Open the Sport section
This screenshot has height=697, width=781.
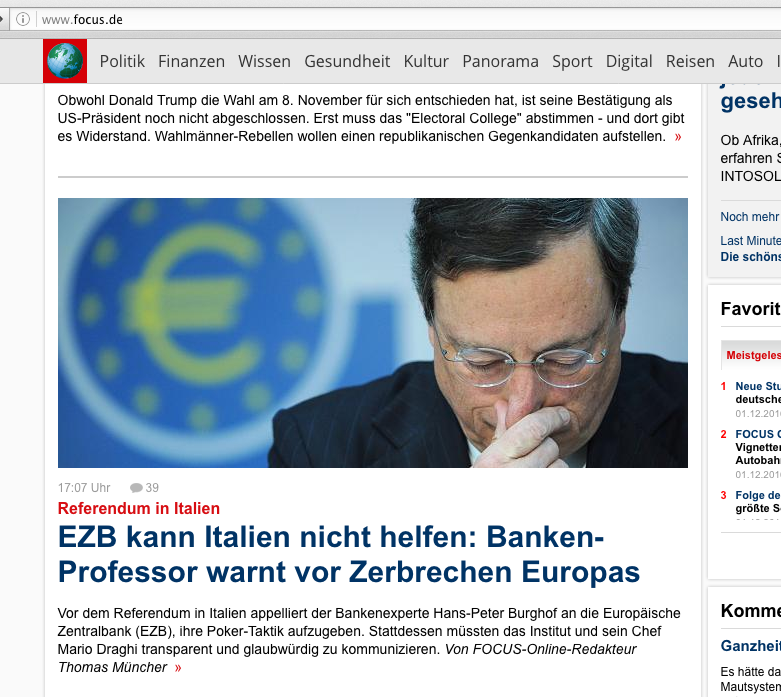click(572, 61)
